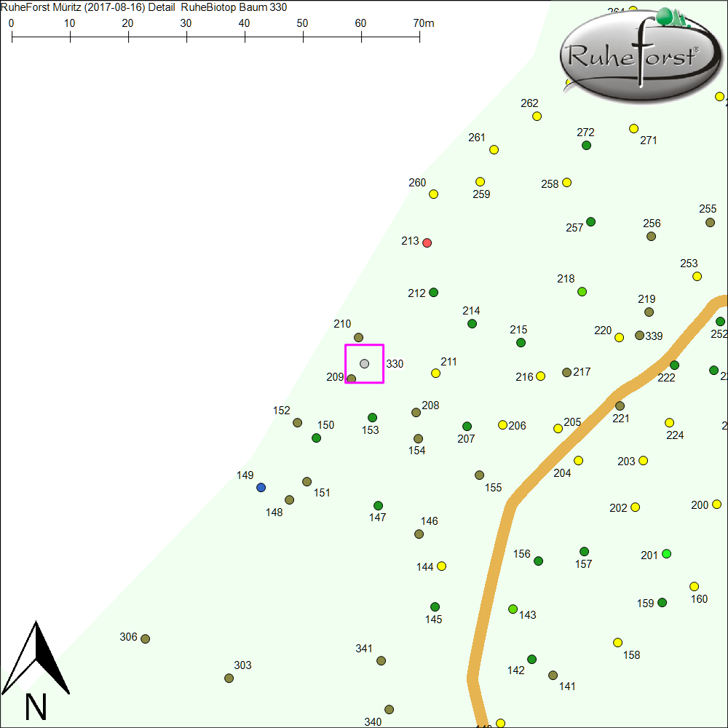728x728 pixels.
Task: Click the olive marker for tree 303
Action: [229, 678]
